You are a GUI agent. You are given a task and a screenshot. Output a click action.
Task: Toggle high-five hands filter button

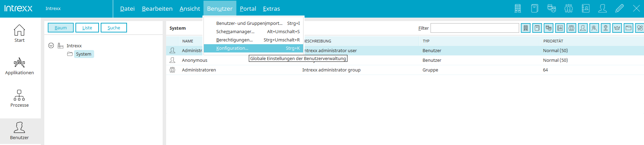pos(594,28)
